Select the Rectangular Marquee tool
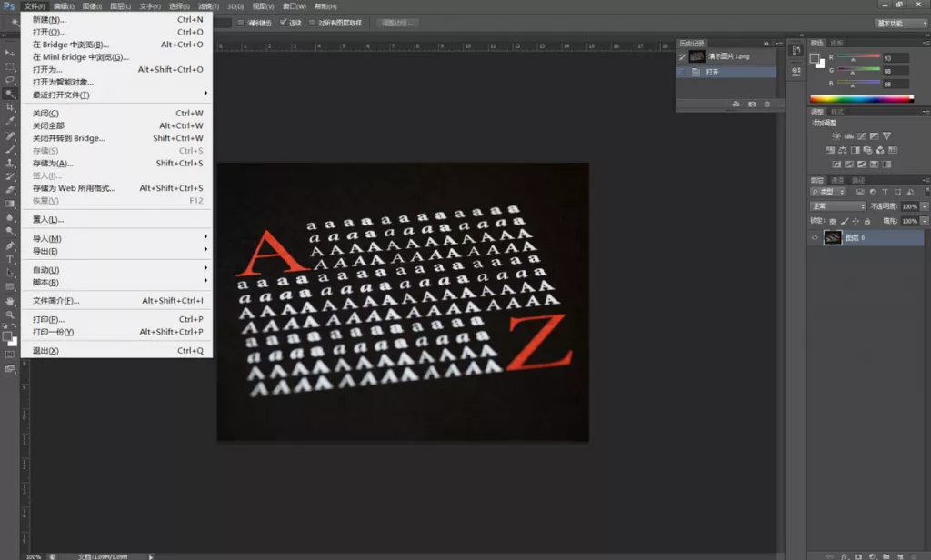This screenshot has width=931, height=560. tap(10, 66)
